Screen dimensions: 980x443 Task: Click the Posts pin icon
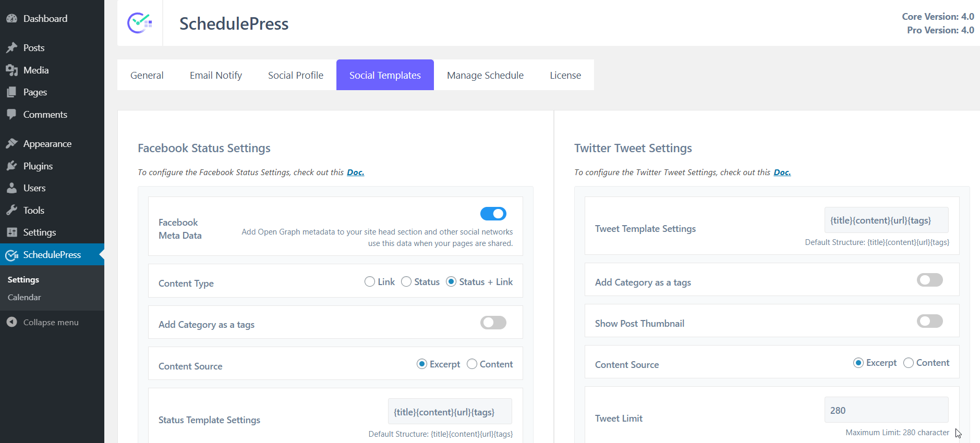[x=11, y=48]
